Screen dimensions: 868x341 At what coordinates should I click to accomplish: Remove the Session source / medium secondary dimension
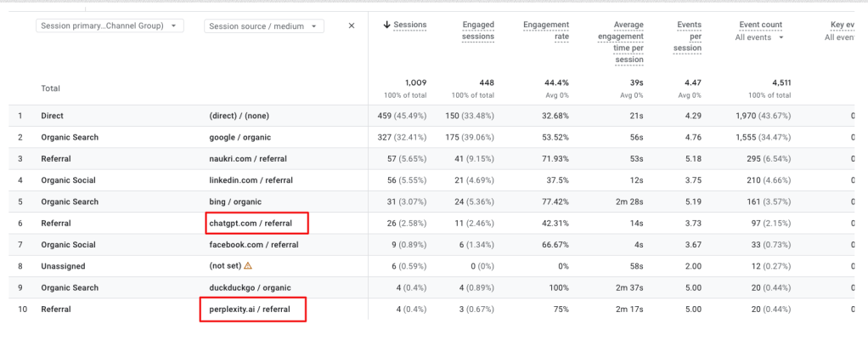point(352,26)
